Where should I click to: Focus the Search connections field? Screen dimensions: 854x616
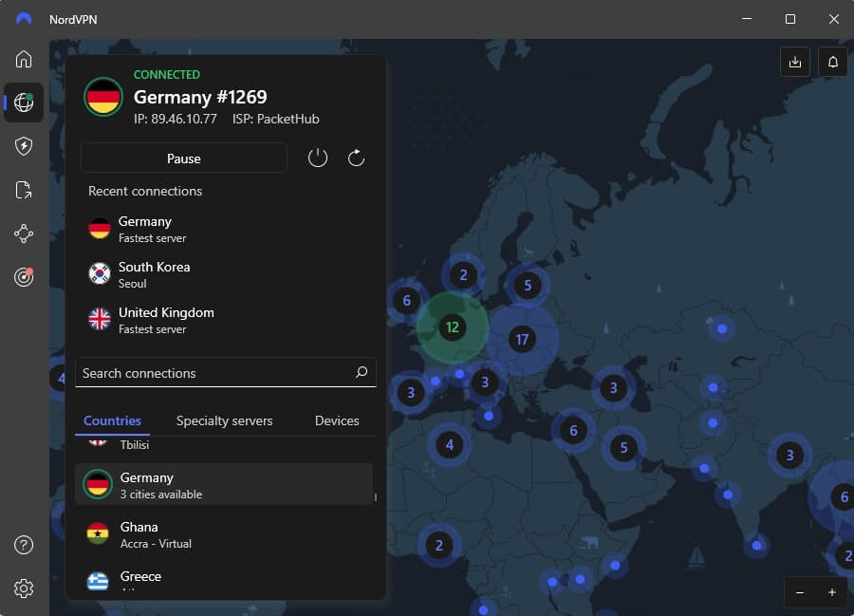tap(226, 372)
